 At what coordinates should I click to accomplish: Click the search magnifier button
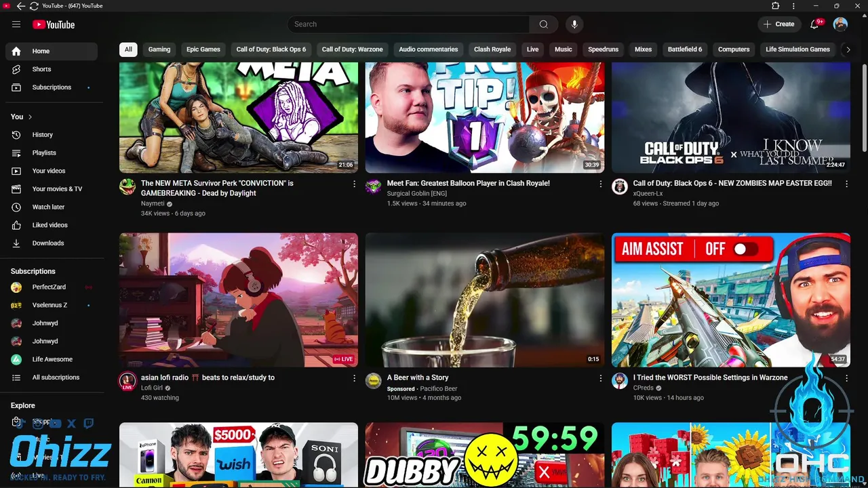pos(543,24)
